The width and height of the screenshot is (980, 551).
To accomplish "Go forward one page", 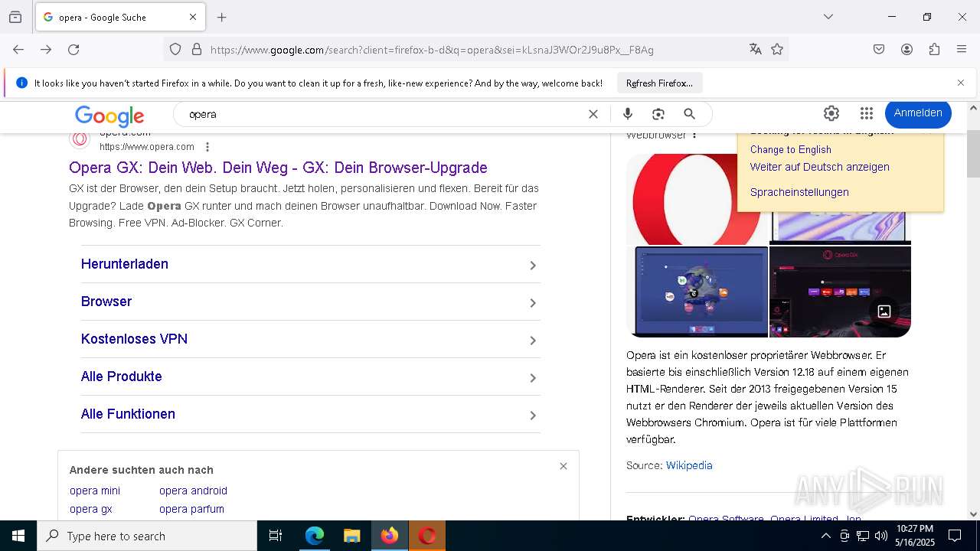I will 46,50.
